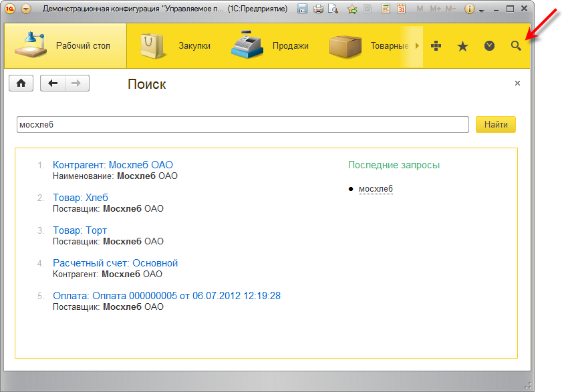Click Поставщик text under Товар: Торт

[x=108, y=241]
